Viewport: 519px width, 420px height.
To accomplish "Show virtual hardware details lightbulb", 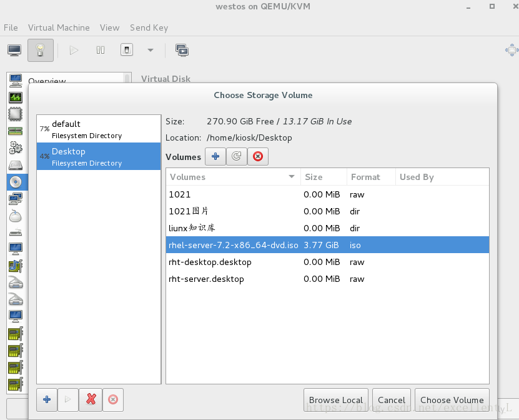I will click(41, 51).
